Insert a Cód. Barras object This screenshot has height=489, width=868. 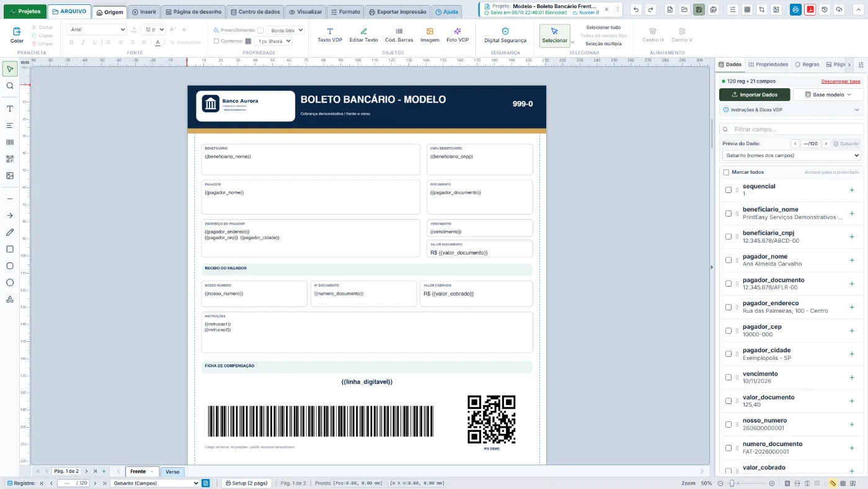399,35
